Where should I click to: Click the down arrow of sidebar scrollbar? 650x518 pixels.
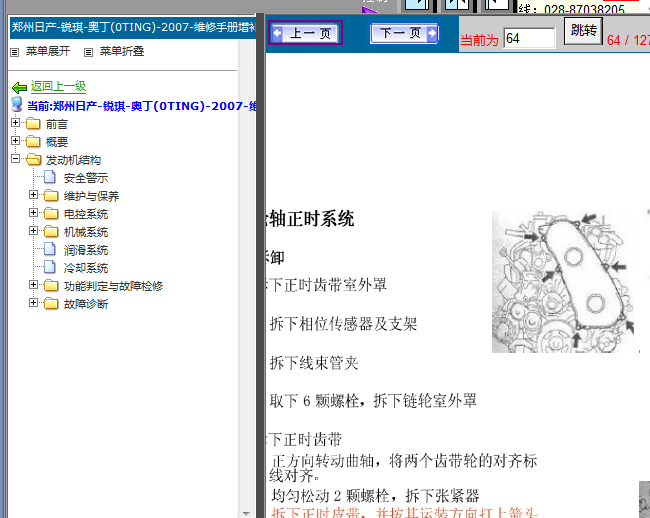tap(246, 513)
